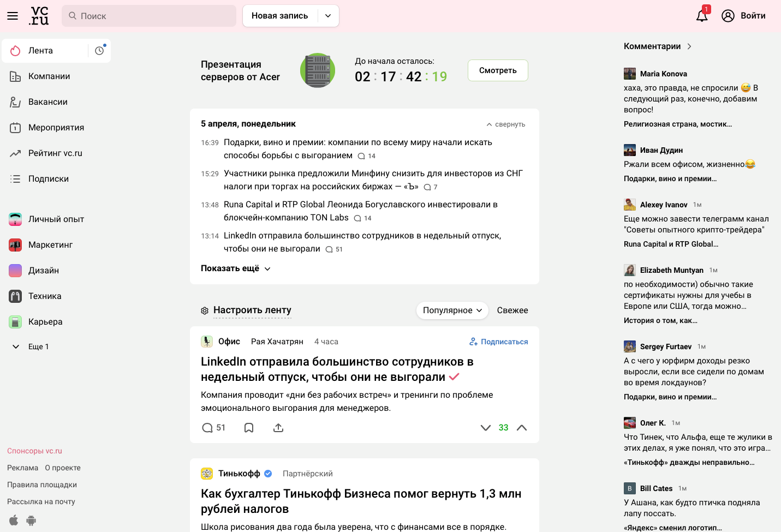The image size is (781, 532).
Task: Open the Популярное sorting dropdown
Action: coord(452,310)
